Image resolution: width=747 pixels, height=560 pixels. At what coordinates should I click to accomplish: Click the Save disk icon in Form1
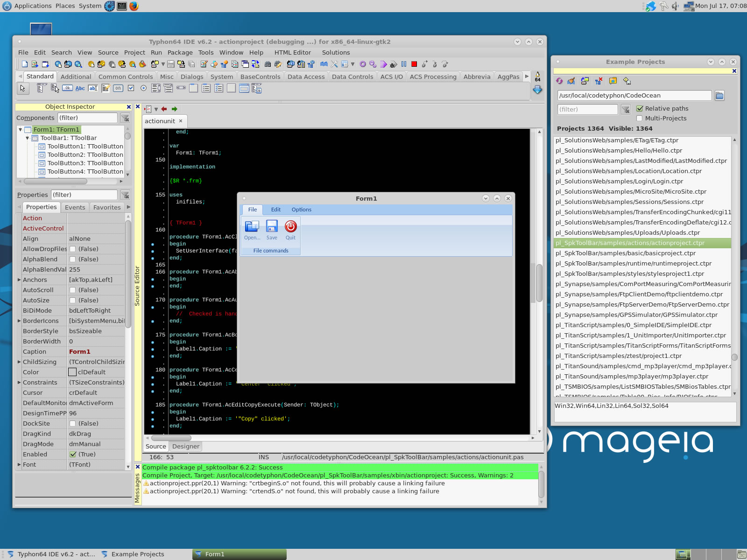(272, 226)
